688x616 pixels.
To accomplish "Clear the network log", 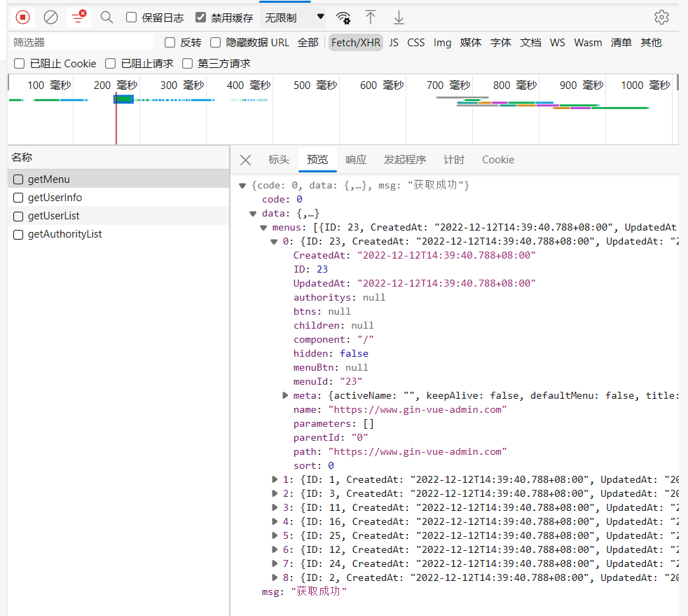I will click(50, 18).
